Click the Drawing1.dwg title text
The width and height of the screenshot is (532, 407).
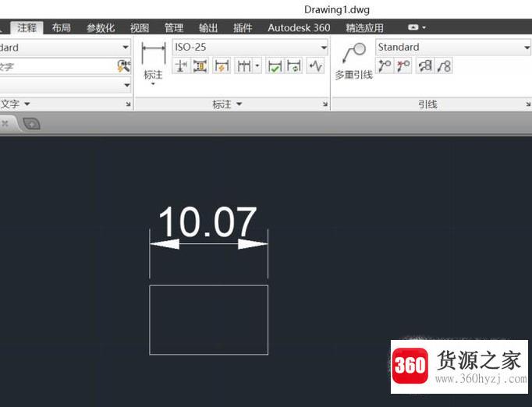click(x=336, y=9)
